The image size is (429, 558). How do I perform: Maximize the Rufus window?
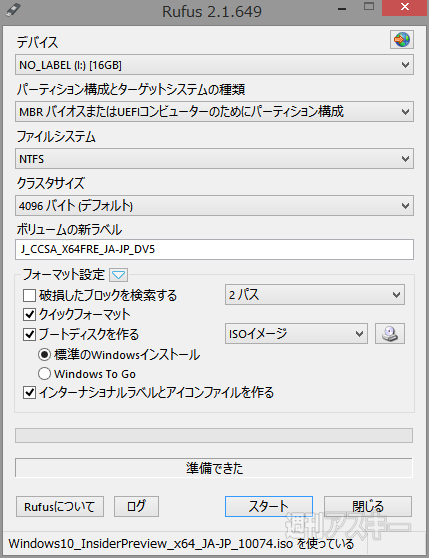pos(369,7)
